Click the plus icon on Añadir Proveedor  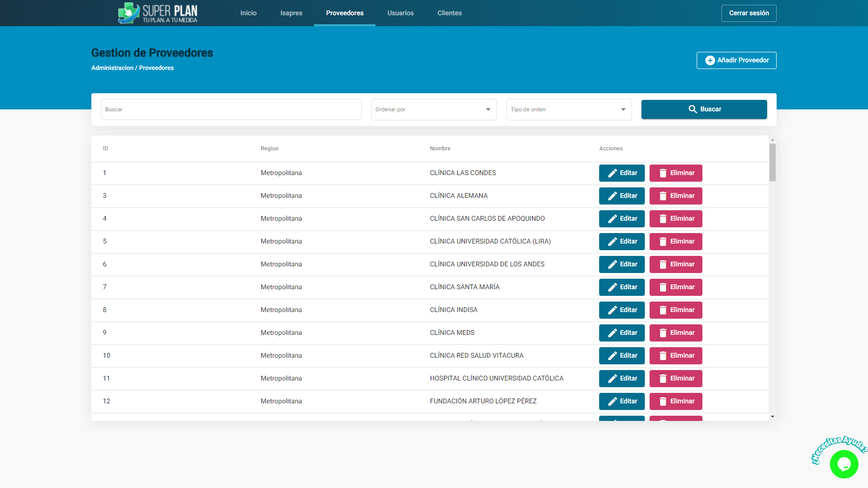[x=710, y=60]
